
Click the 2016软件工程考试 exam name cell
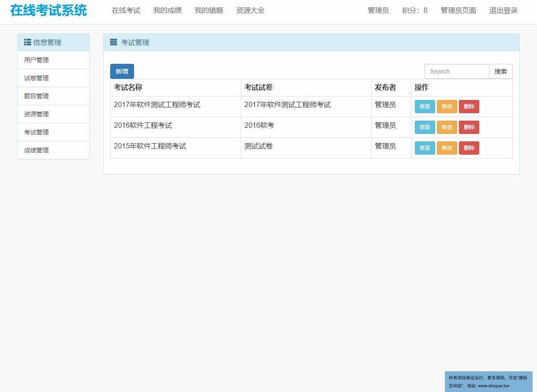click(175, 127)
